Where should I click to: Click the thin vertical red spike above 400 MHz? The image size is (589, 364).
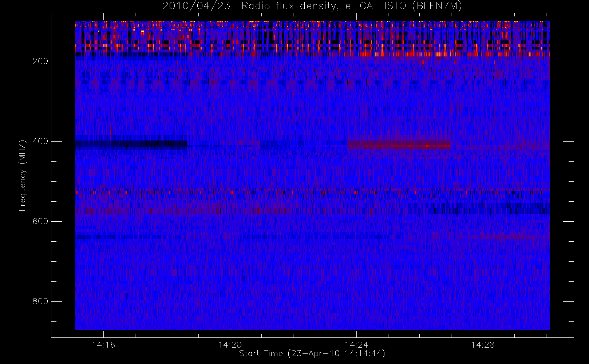coord(111,133)
